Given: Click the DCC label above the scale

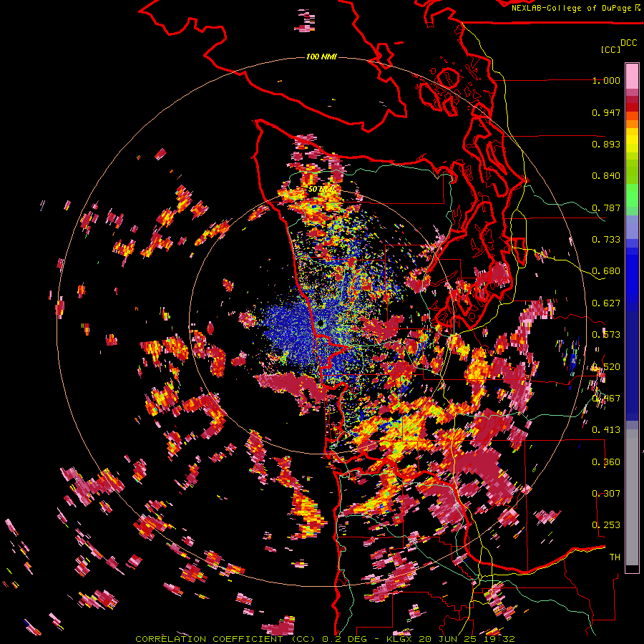Looking at the screenshot, I should pos(628,43).
